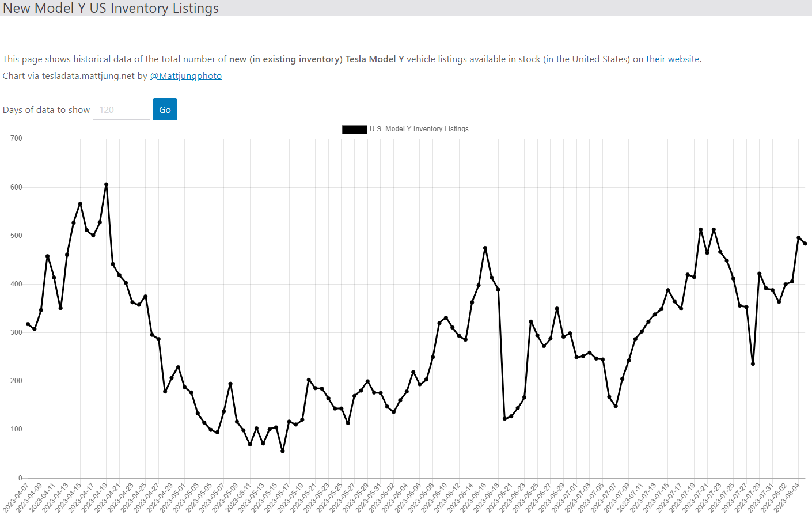Toggle the black legend color swatch

(354, 129)
